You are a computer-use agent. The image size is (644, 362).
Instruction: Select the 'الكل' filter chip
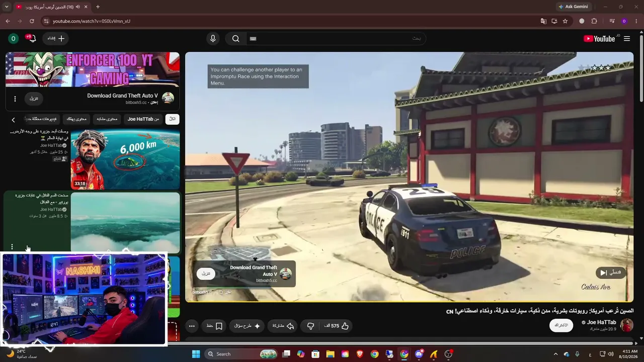(x=172, y=119)
